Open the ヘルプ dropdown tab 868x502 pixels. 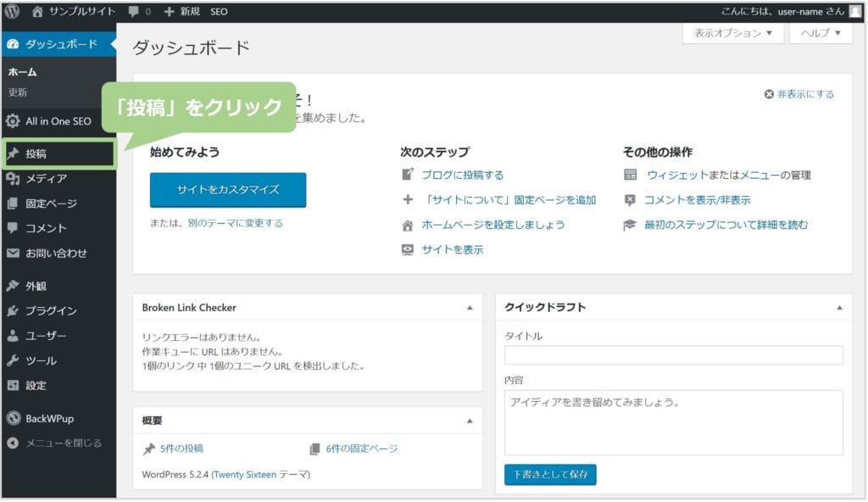[820, 33]
